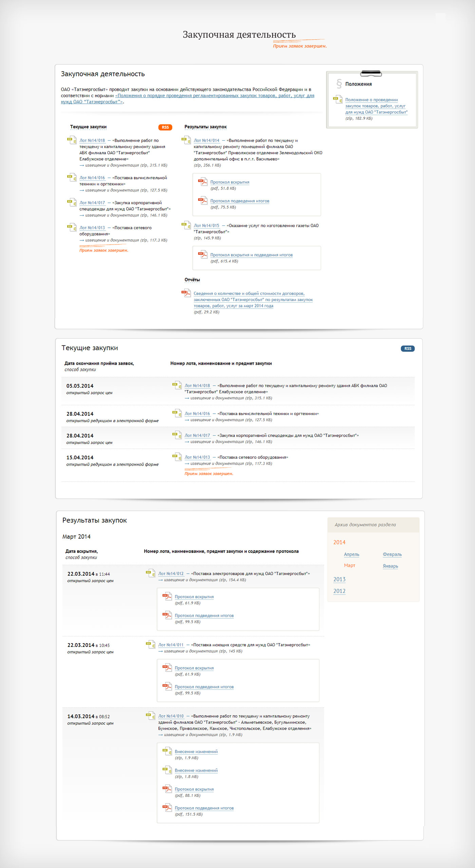Click Протокол подведения итогов PDF icon under Лот №14/012

click(x=167, y=615)
